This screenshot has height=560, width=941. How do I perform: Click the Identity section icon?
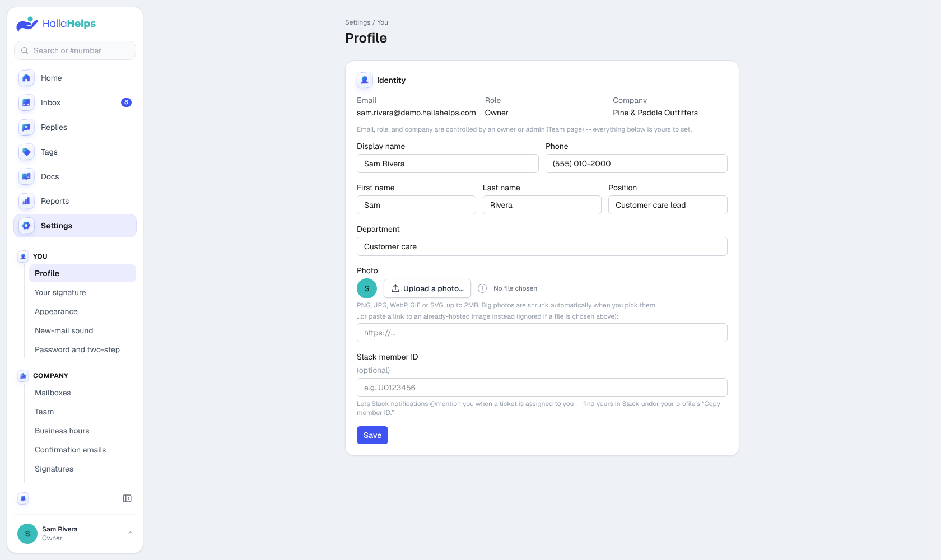365,80
